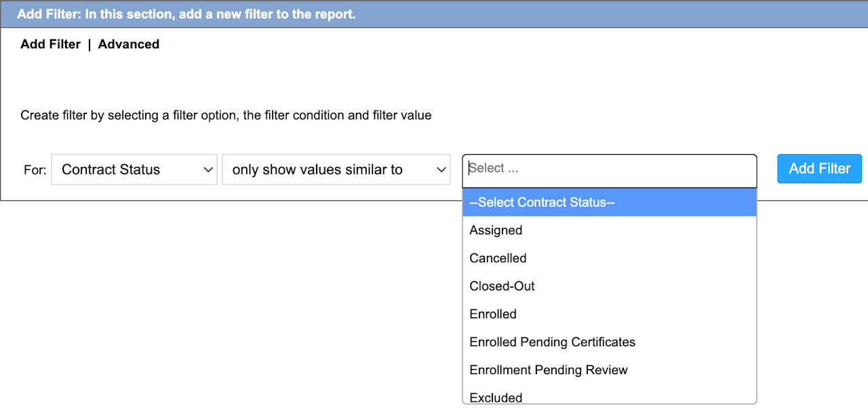Click the 'Select ...' filter value field
Image resolution: width=868 pixels, height=412 pixels.
[609, 170]
